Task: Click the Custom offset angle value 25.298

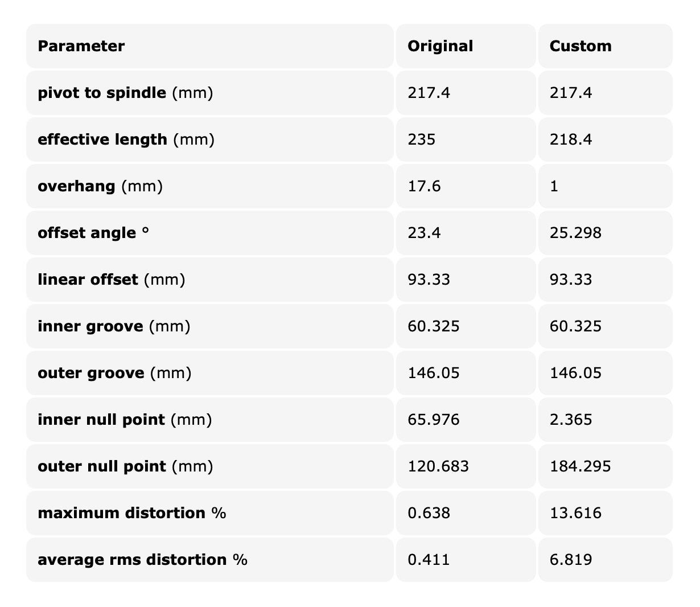Action: coord(575,233)
